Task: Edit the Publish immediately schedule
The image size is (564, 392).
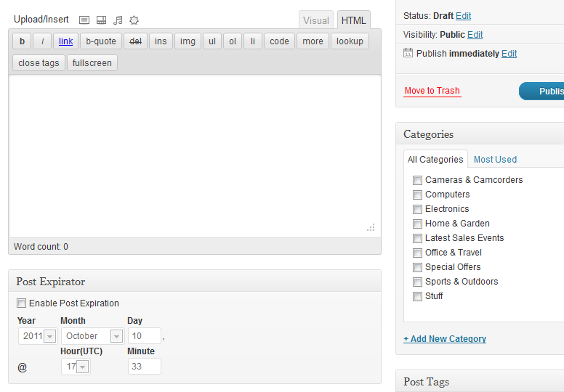Action: point(509,54)
